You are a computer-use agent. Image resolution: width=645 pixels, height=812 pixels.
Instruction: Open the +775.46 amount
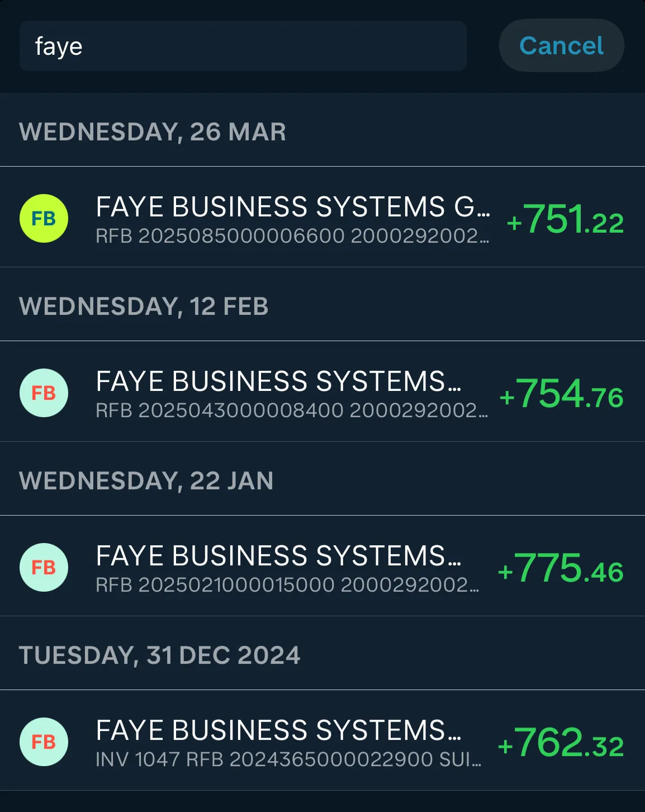(x=561, y=568)
